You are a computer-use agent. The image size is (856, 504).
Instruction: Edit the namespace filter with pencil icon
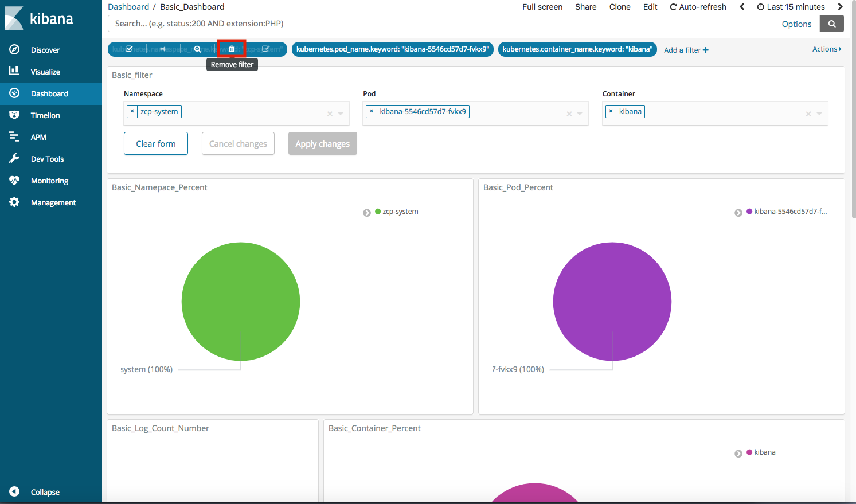(265, 49)
